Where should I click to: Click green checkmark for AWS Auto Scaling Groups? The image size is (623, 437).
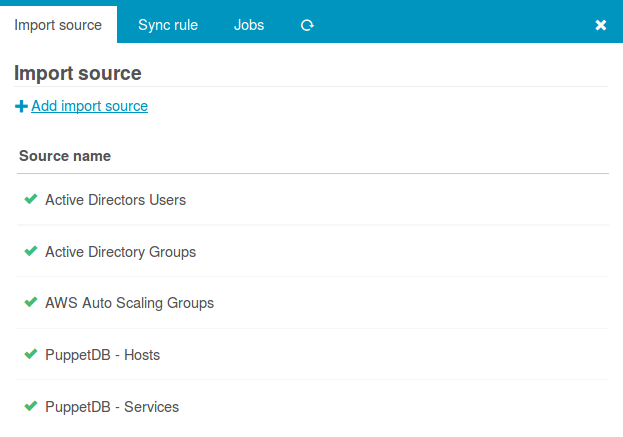[31, 302]
